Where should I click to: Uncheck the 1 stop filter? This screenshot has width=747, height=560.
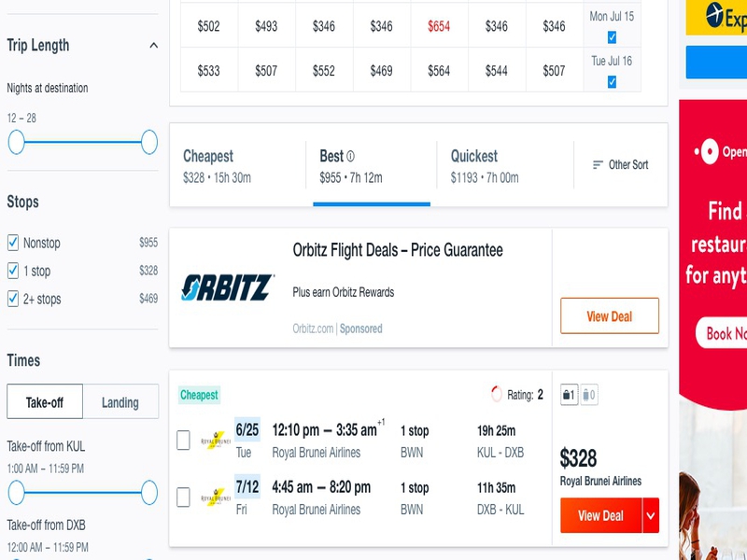(13, 271)
